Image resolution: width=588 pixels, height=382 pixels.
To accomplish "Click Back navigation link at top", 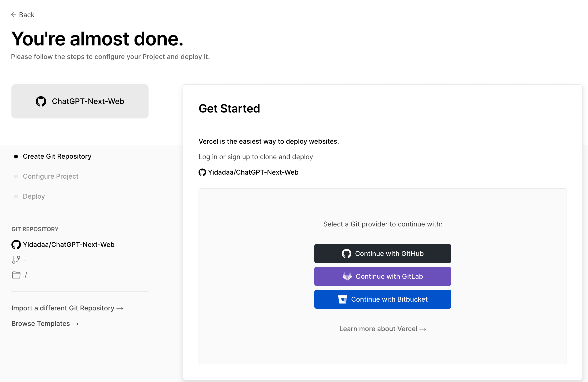I will click(x=23, y=15).
